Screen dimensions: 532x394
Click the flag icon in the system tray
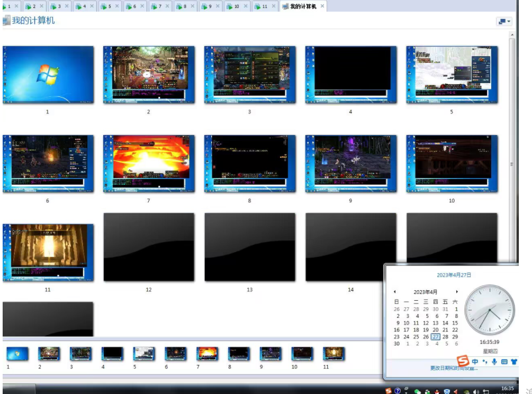tap(486, 392)
